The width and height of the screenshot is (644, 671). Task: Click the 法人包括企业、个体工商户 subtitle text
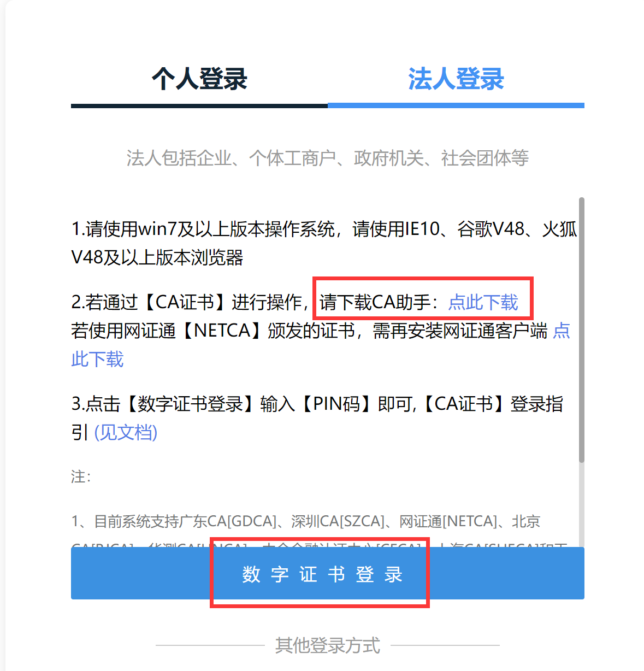(328, 158)
